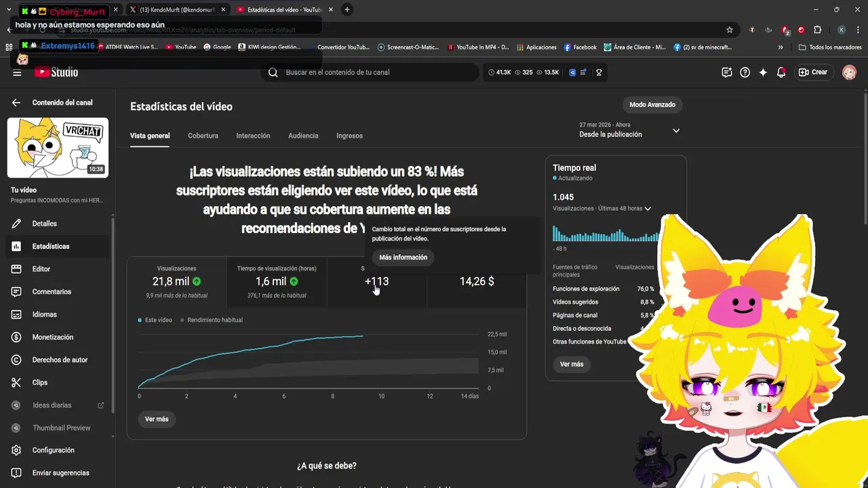Open Chrome profile K avatar
Image resolution: width=868 pixels, height=488 pixels.
[x=842, y=30]
